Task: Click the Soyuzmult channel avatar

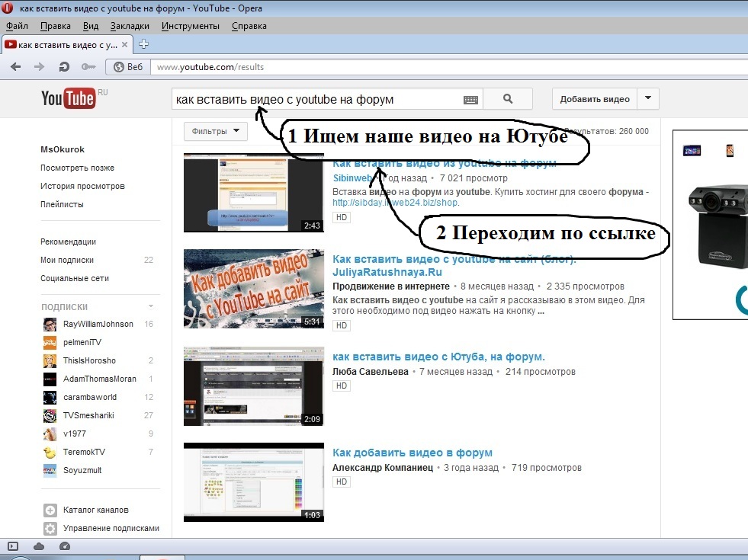Action: pos(50,470)
